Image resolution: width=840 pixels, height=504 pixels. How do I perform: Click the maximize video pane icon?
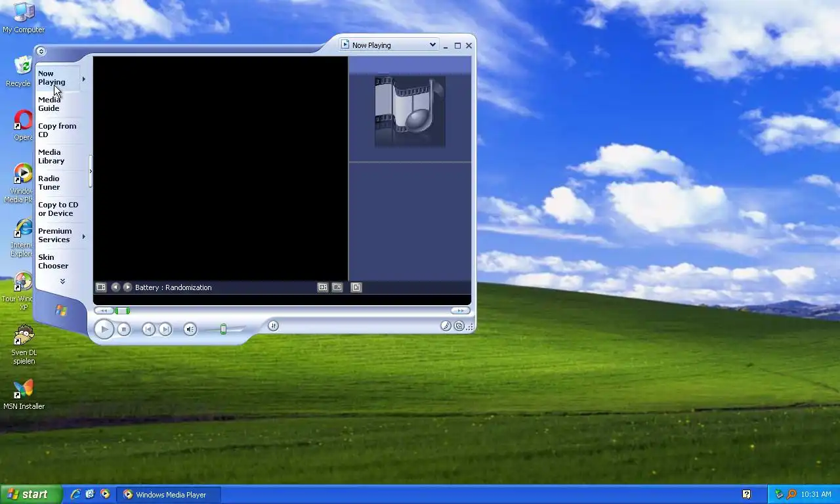[323, 287]
